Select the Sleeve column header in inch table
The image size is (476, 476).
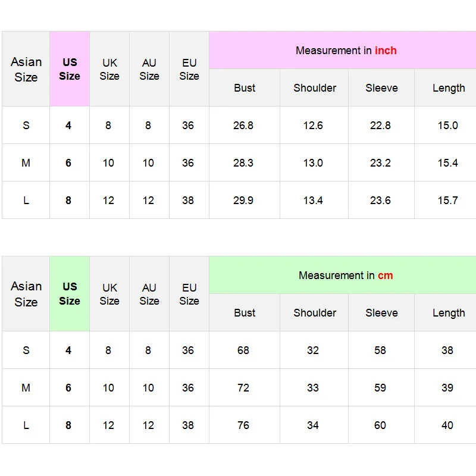click(x=381, y=87)
